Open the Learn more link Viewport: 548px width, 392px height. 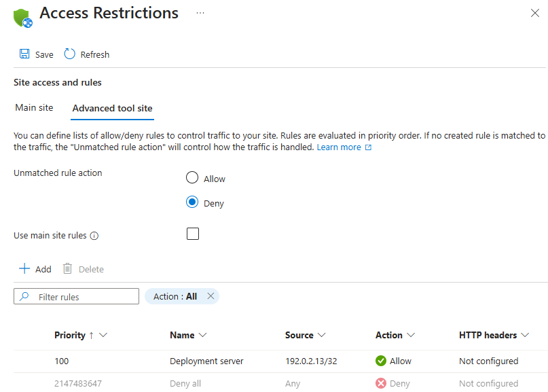(340, 146)
